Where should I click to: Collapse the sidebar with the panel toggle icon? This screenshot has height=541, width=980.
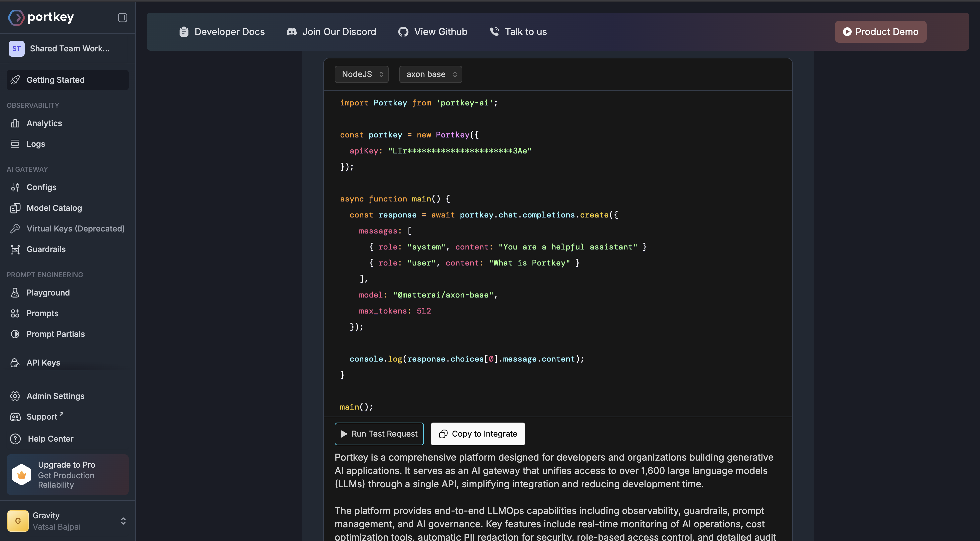(122, 18)
